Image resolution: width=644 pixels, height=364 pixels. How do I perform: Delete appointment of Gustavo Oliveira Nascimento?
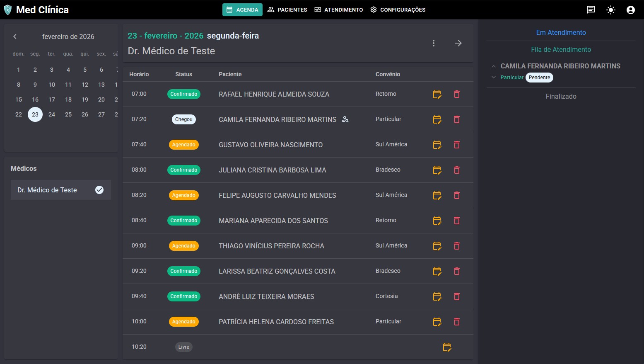coord(457,145)
